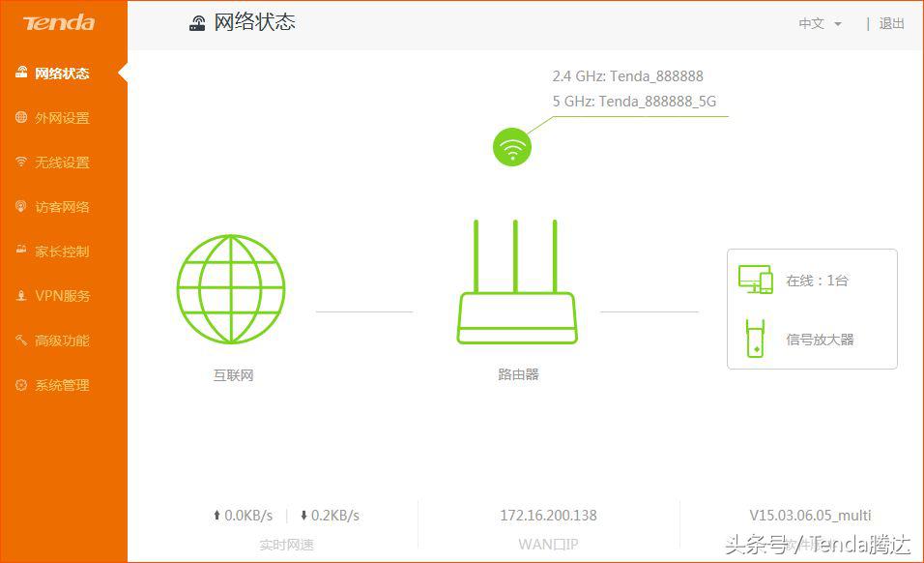Select the 无线设置 wireless settings icon

coord(21,162)
